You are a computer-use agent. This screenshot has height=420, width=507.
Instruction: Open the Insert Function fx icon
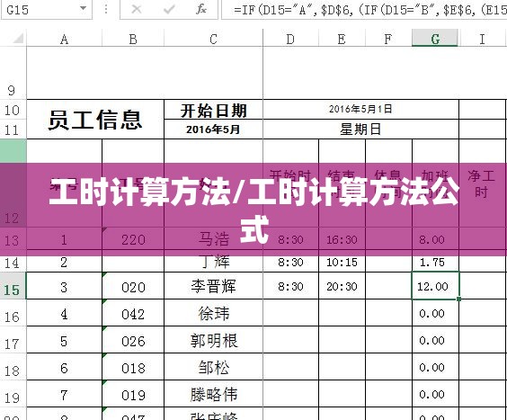click(x=201, y=9)
